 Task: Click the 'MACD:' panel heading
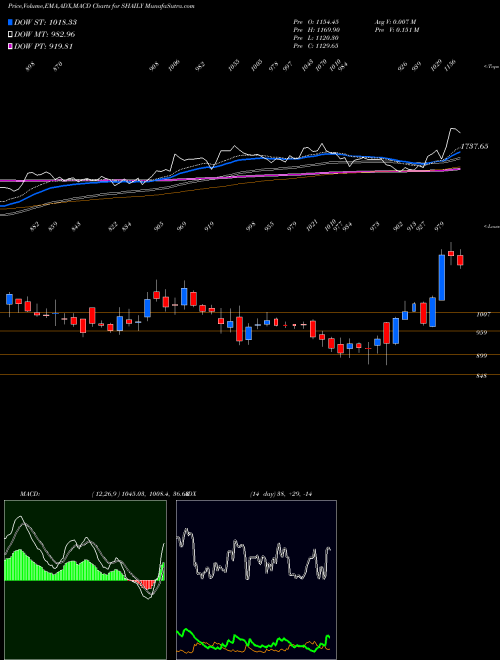(x=29, y=494)
